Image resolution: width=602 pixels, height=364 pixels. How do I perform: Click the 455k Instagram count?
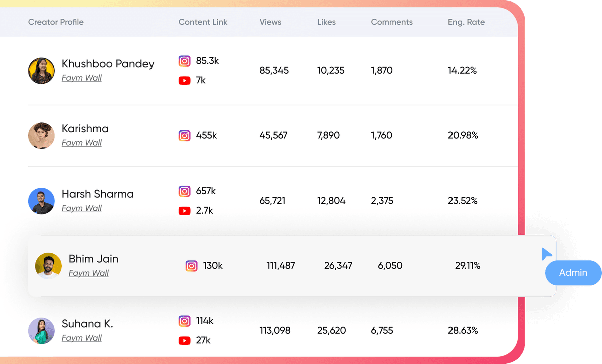pyautogui.click(x=206, y=135)
